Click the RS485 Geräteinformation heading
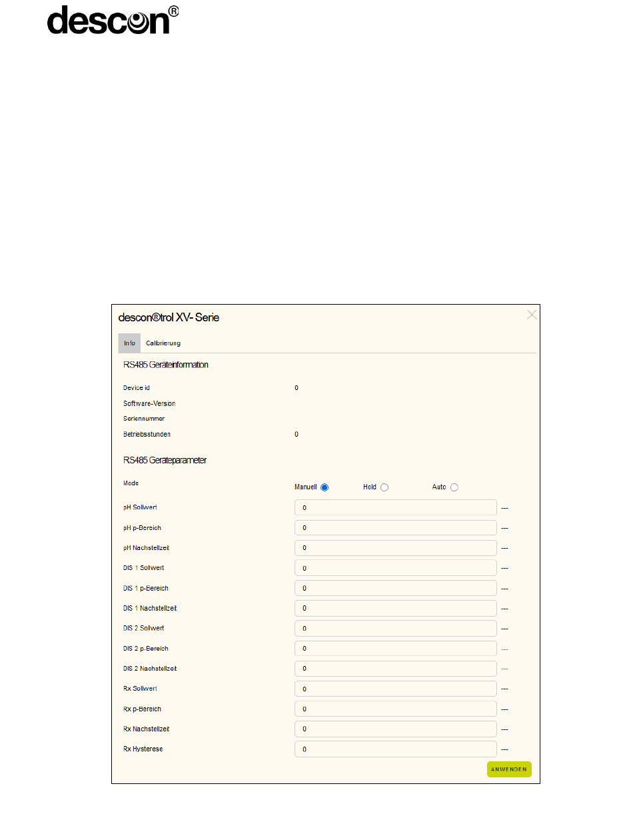This screenshot has width=633, height=840. [x=166, y=365]
